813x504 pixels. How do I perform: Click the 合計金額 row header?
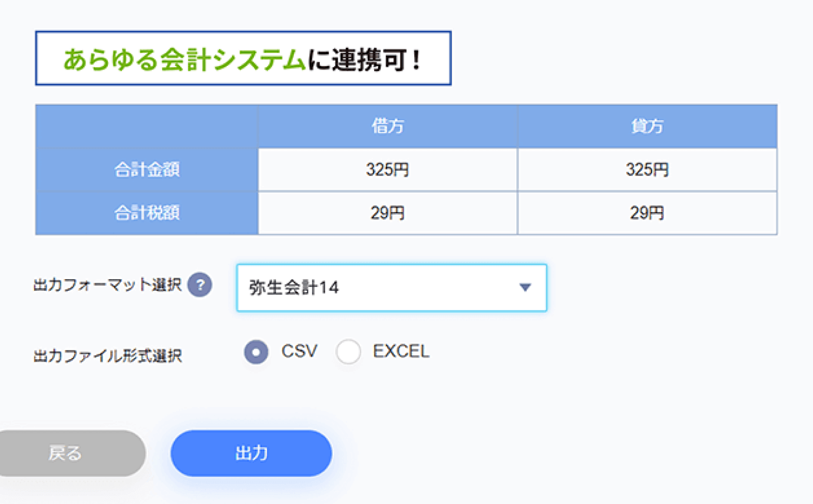point(147,170)
